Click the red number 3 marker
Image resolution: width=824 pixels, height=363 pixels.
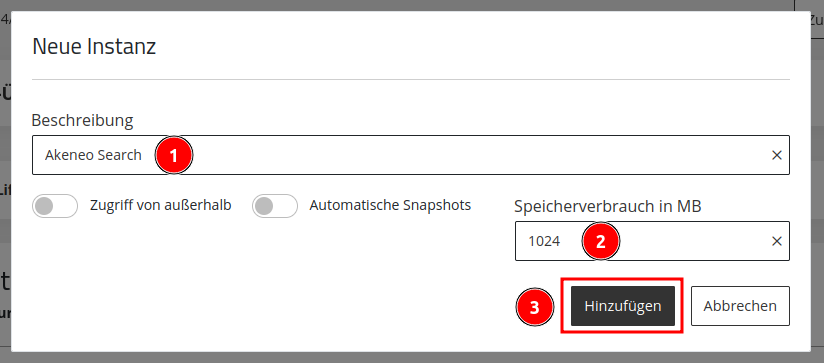(535, 307)
